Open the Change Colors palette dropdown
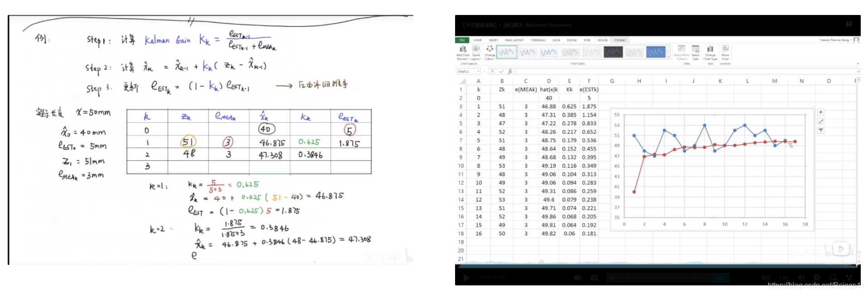This screenshot has height=294, width=868. [x=490, y=53]
